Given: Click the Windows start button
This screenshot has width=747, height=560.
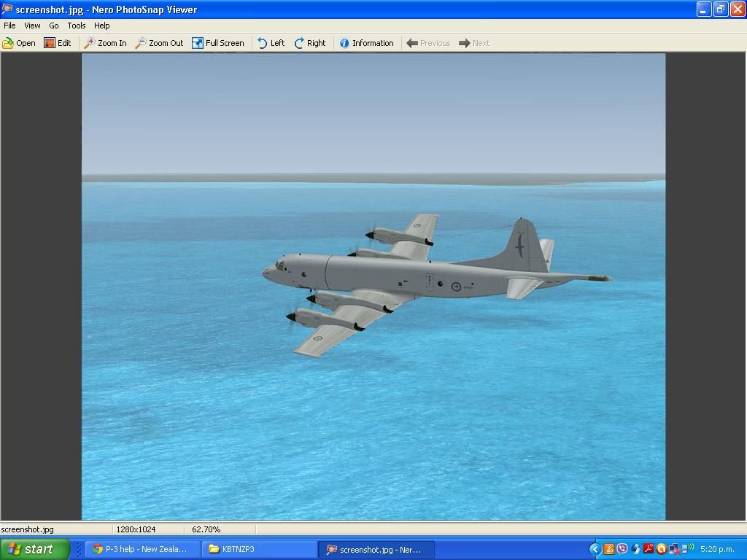Looking at the screenshot, I should [x=35, y=549].
